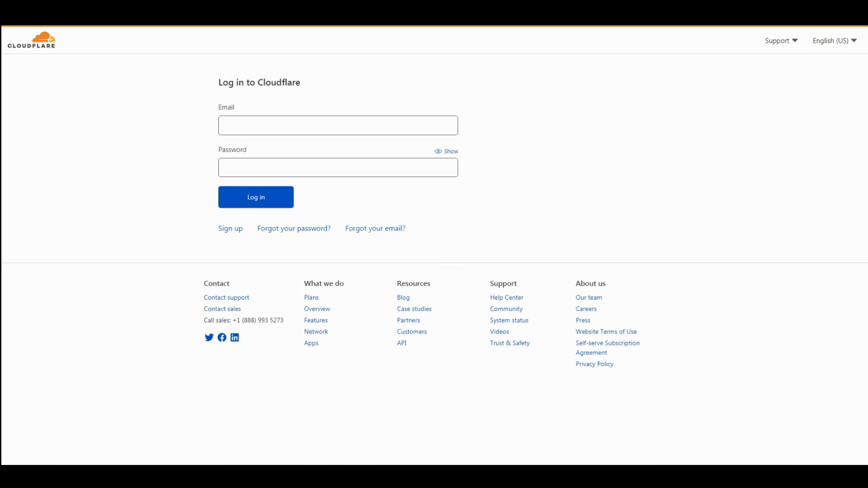The image size is (868, 488).
Task: Go to the Help Center link
Action: [506, 297]
